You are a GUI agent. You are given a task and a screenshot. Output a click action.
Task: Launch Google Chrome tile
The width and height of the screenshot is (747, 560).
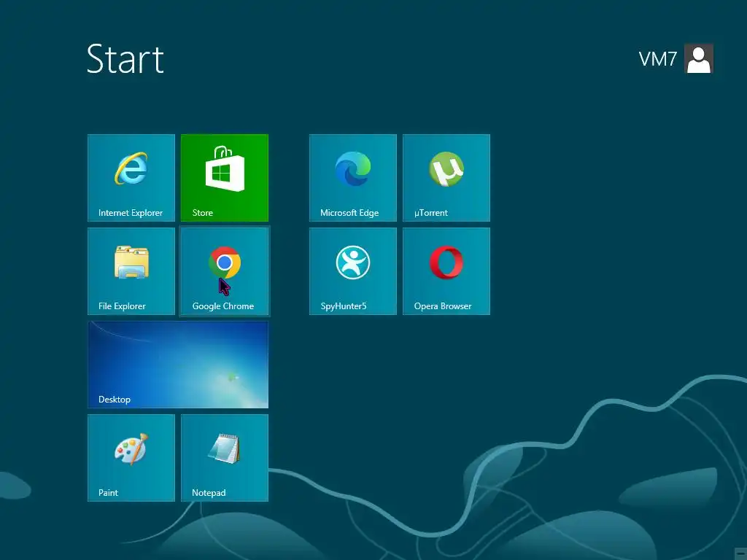coord(225,271)
